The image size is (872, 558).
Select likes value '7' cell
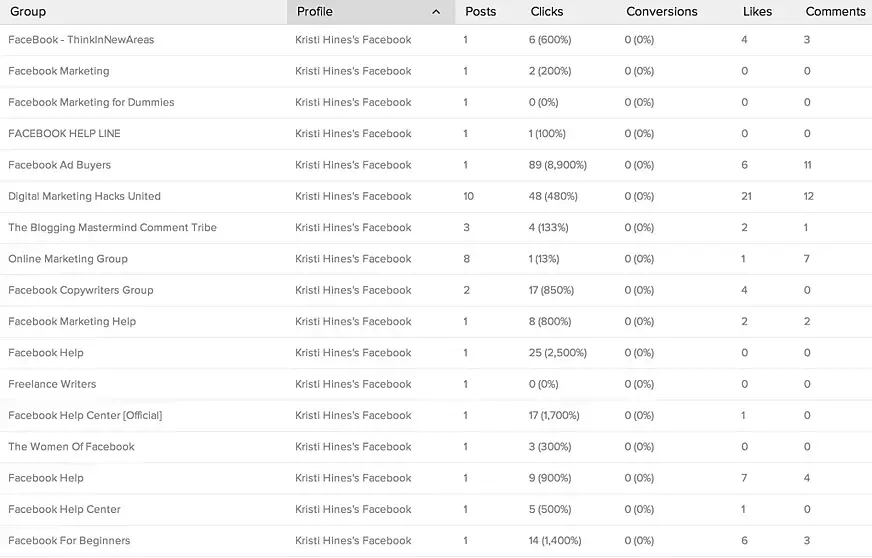coord(744,478)
